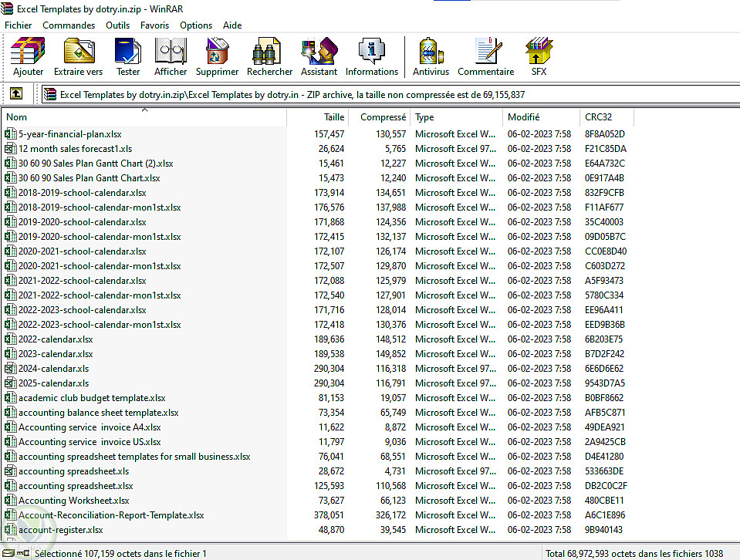This screenshot has height=560, width=740.
Task: Select 2018-2019-school-calendar.xlsx
Action: (82, 193)
